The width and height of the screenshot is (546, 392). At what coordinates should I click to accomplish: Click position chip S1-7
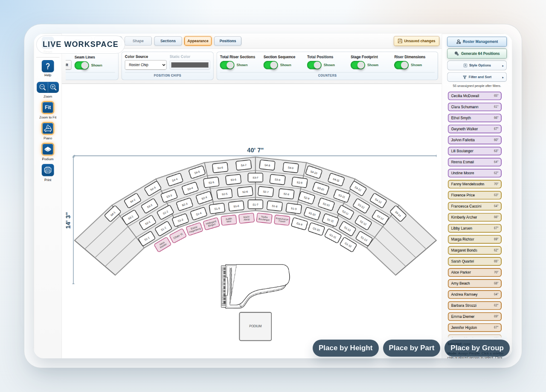click(x=256, y=205)
